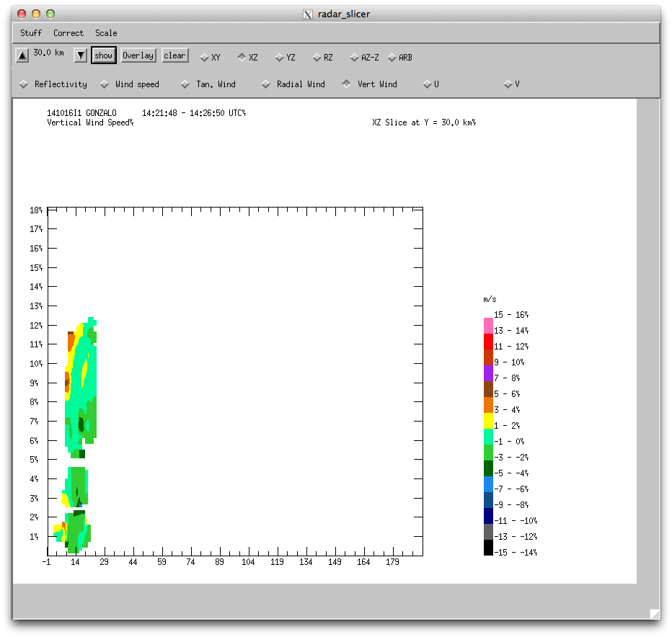Choose the Tan. Wind field
The width and height of the screenshot is (672, 637).
208,84
